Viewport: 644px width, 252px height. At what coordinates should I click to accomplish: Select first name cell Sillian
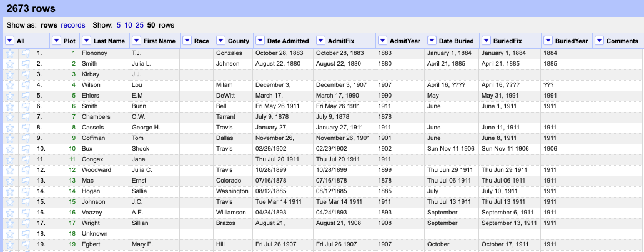coord(155,223)
